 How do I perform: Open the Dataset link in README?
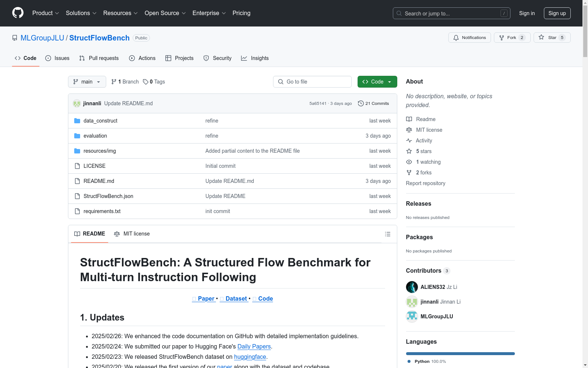tap(234, 299)
